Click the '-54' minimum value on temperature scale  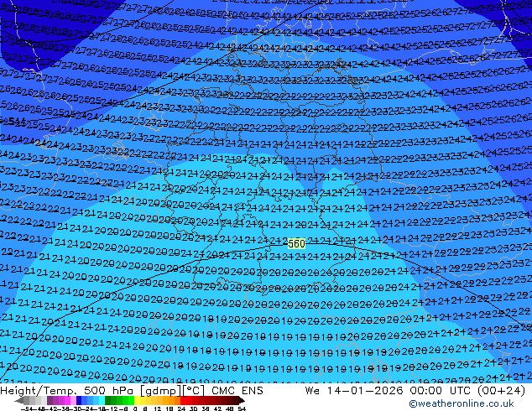[x=27, y=408]
